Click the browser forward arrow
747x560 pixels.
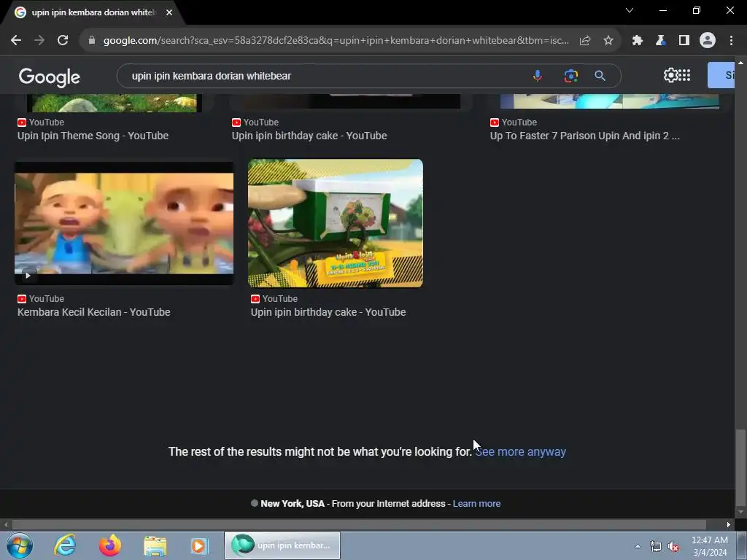(x=39, y=41)
